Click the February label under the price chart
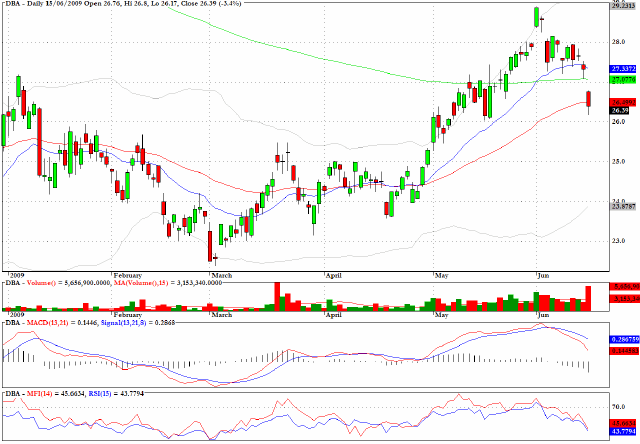640x444 pixels. click(x=128, y=275)
